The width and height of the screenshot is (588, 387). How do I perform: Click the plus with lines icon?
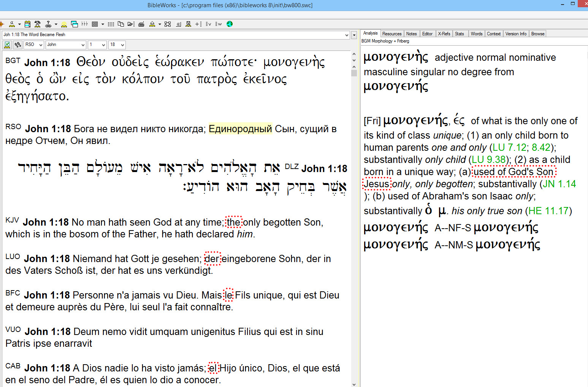198,24
